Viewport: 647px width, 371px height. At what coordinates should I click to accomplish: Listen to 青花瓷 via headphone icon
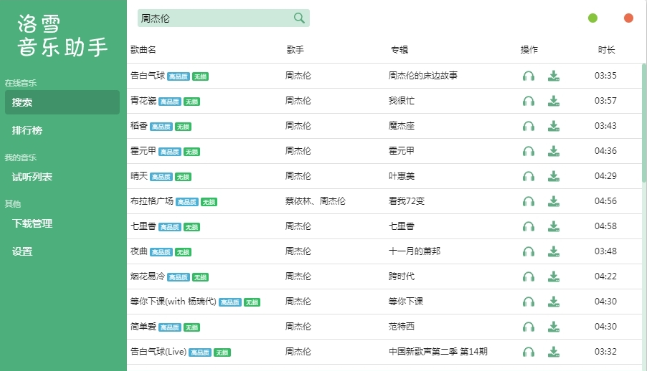point(529,101)
